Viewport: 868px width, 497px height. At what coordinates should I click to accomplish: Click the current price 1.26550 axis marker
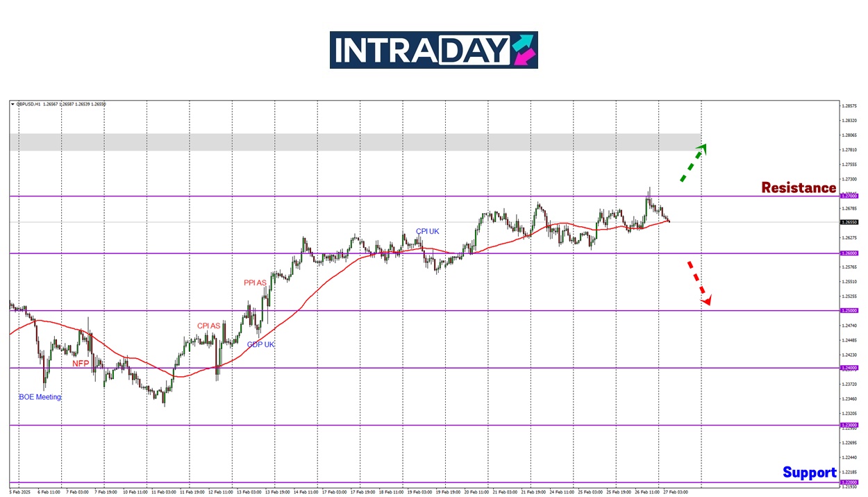849,222
